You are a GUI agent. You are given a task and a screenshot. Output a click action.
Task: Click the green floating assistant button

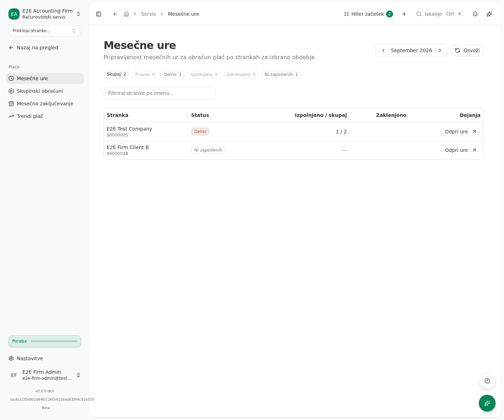pyautogui.click(x=487, y=403)
